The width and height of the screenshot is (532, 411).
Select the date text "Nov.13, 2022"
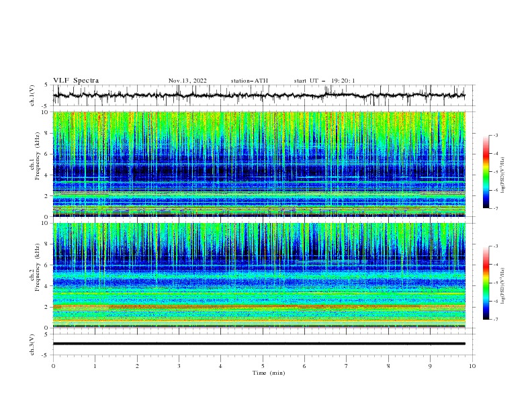[x=187, y=81]
